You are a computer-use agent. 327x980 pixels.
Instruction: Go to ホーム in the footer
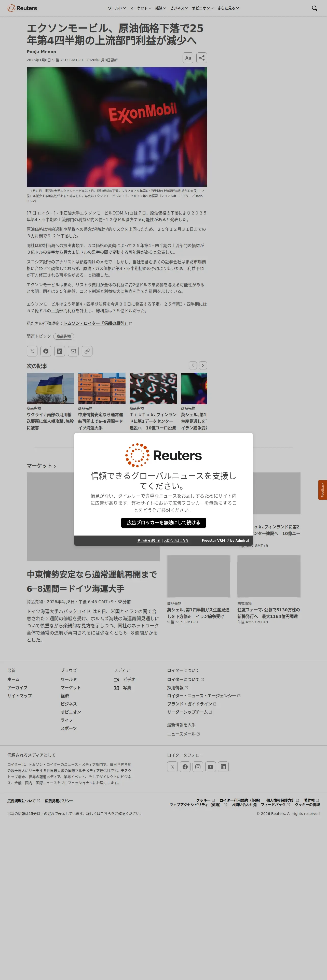tap(13, 680)
